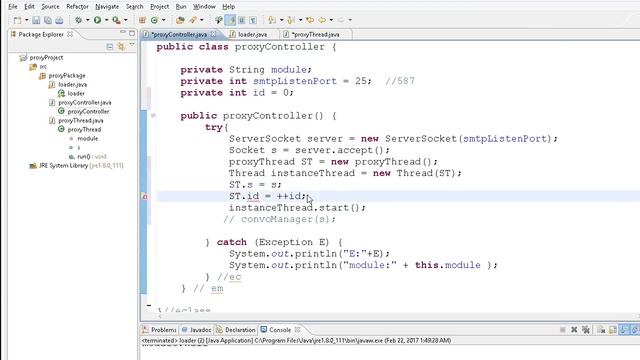Viewport: 640px width, 360px height.
Task: Click the New file toolbar icon
Action: pos(17,20)
